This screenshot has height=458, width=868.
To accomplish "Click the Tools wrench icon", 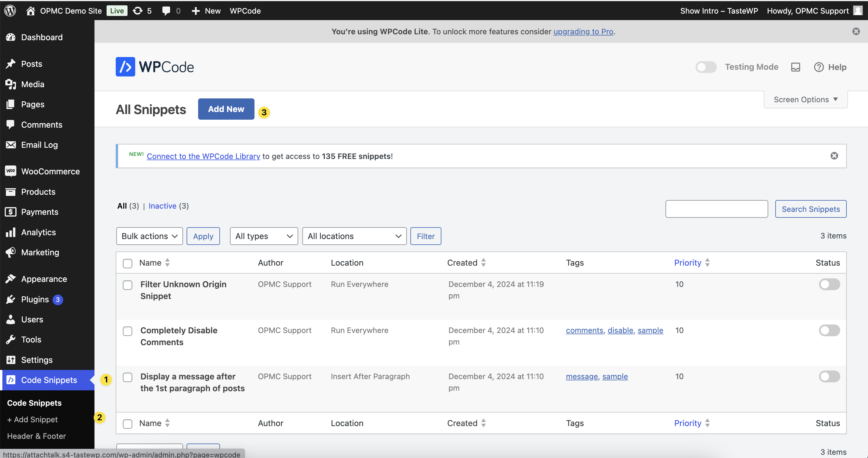I will pyautogui.click(x=11, y=339).
